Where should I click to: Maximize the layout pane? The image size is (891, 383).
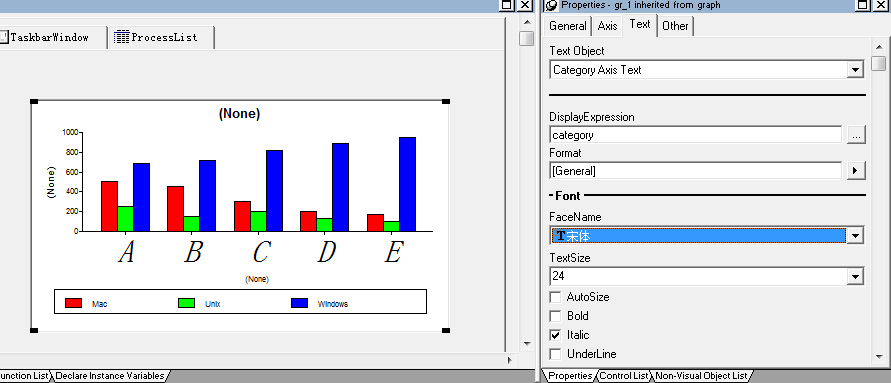tap(506, 5)
